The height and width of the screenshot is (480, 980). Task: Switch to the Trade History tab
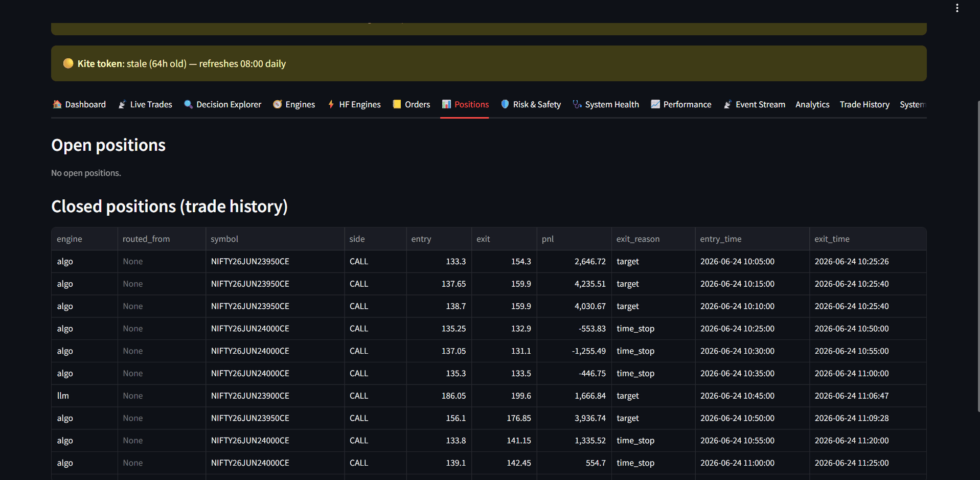tap(864, 104)
